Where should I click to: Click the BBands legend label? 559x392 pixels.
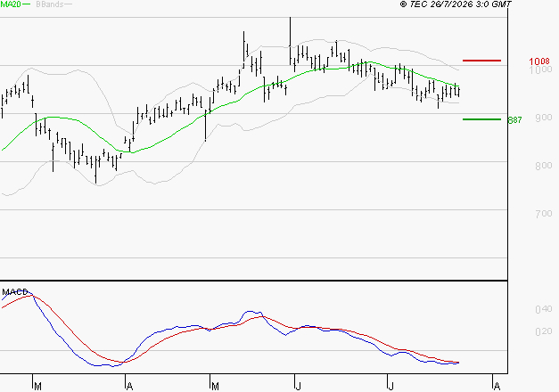50,4
